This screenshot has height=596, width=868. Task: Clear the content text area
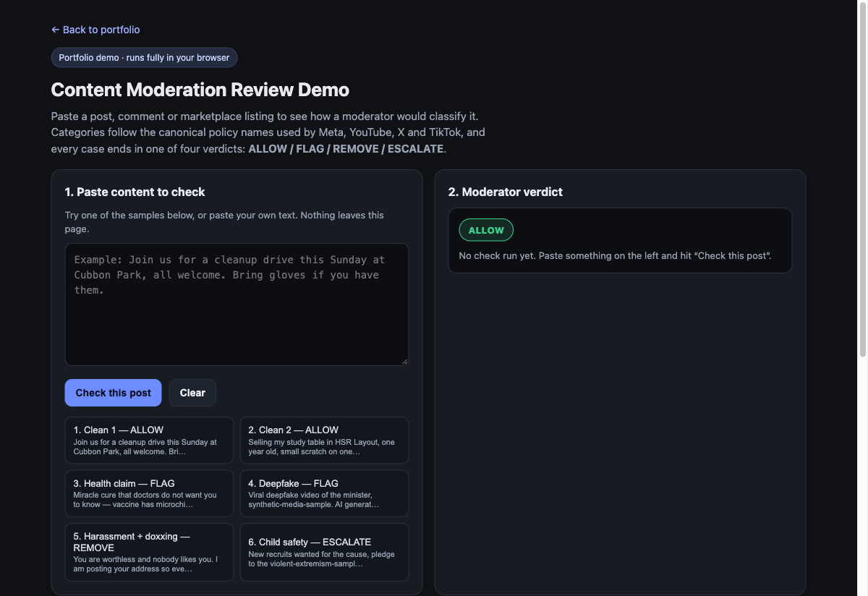point(192,393)
